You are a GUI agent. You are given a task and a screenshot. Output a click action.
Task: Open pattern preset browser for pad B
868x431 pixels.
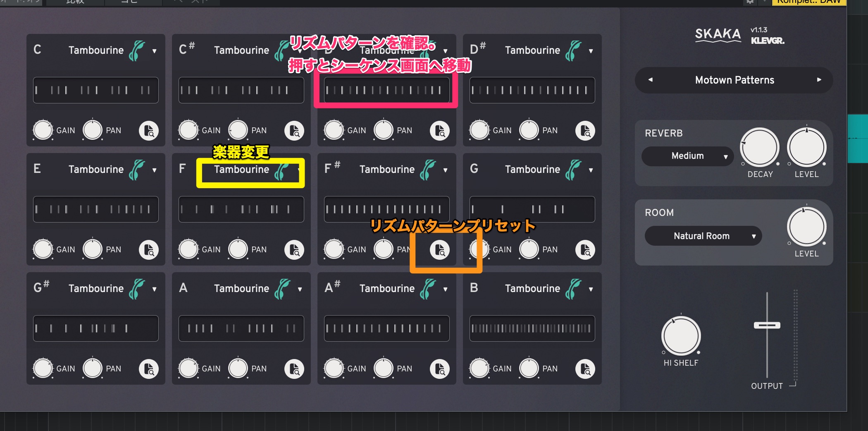(x=585, y=369)
